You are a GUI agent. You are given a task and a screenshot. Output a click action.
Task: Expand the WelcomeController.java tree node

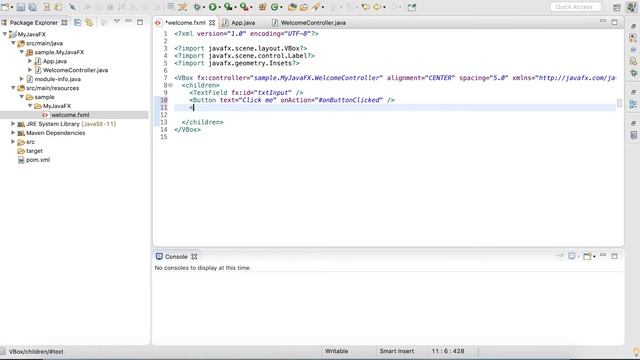(30, 70)
